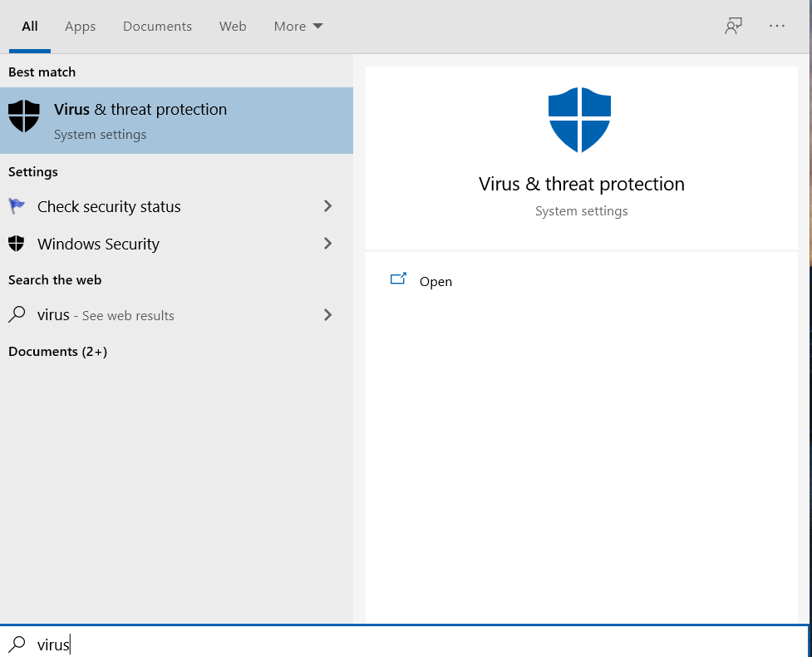Click the magnifier icon beside web results
Screen dimensions: 812x657
pos(17,314)
